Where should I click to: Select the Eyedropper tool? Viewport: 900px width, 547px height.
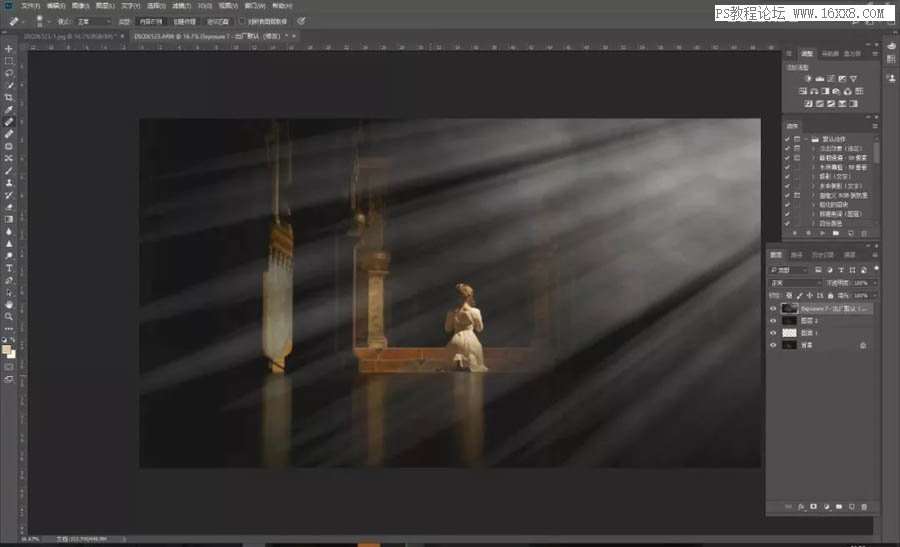click(x=9, y=110)
